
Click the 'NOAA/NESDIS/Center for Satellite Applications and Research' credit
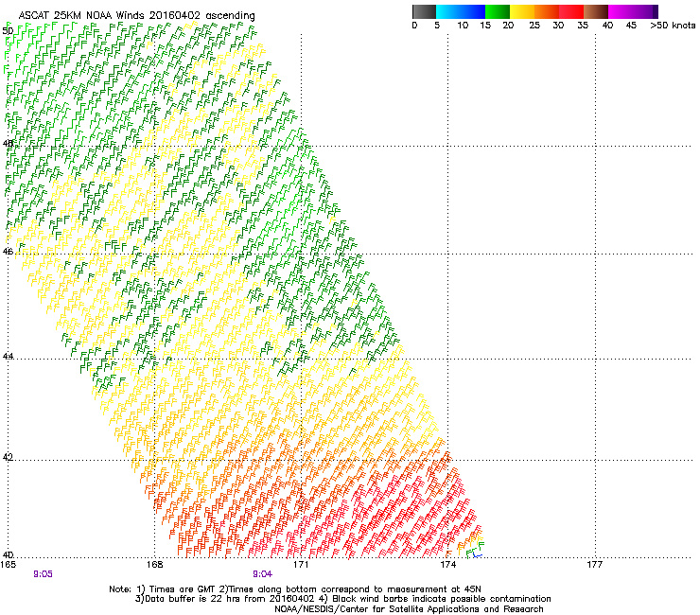click(409, 609)
